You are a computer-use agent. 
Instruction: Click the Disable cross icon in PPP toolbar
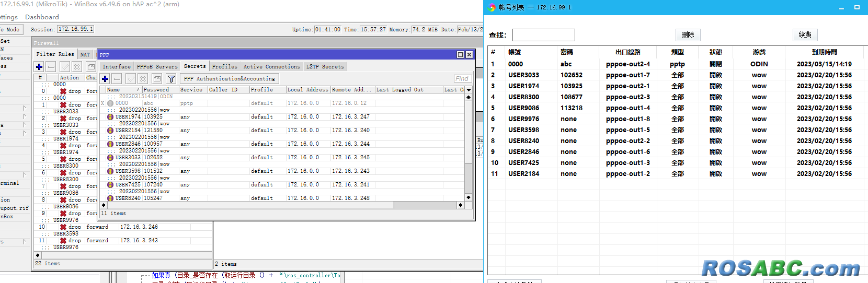[x=143, y=79]
